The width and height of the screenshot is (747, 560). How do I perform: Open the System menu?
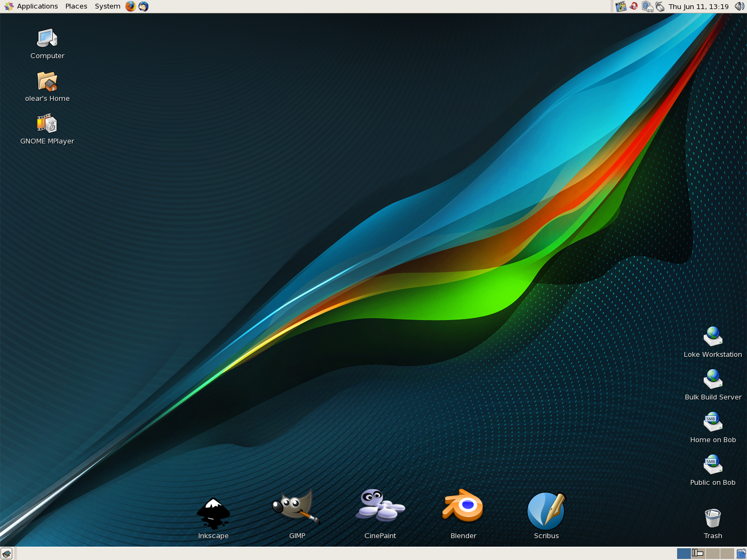coord(107,6)
